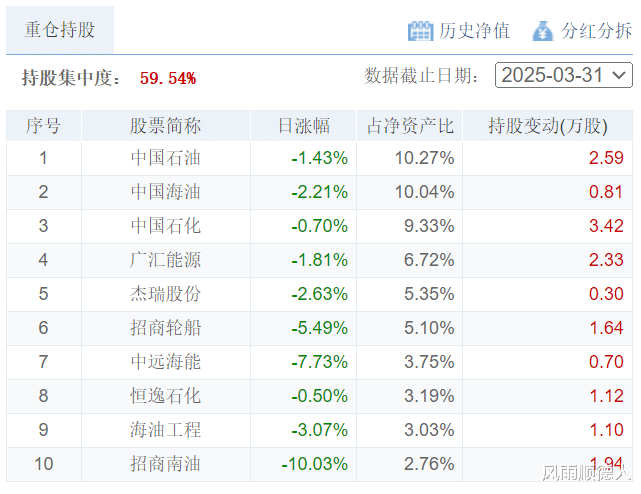Click the 10.27% net asset ratio
Image resolution: width=641 pixels, height=494 pixels.
(x=424, y=158)
